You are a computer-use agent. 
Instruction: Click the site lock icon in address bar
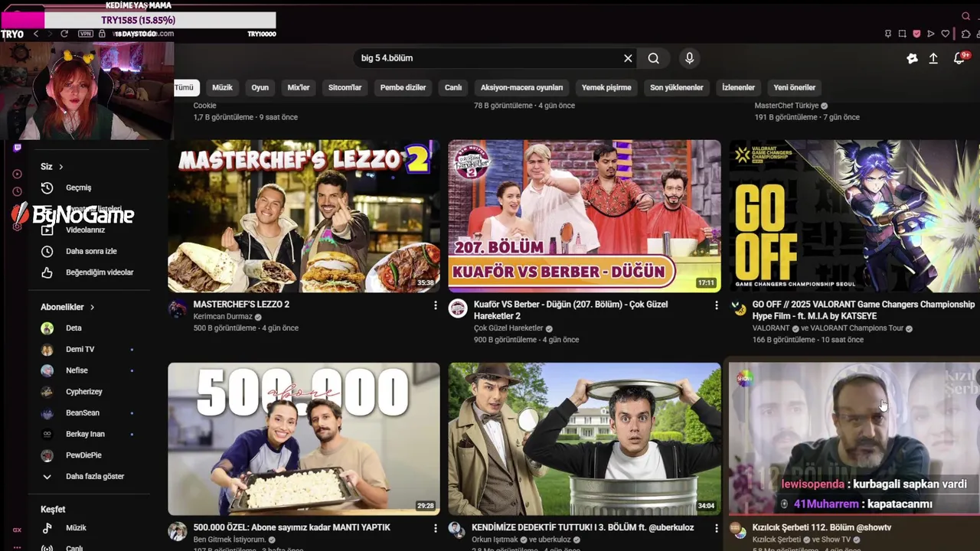102,34
